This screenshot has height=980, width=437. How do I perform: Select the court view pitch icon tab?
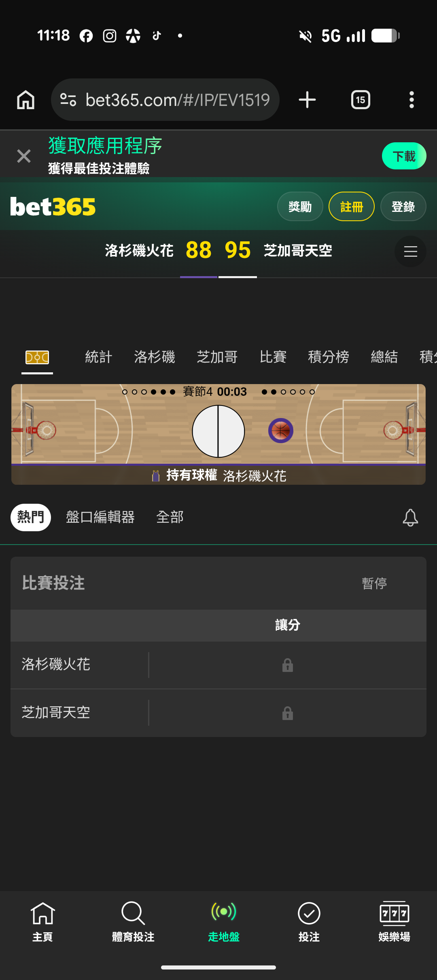(x=37, y=357)
